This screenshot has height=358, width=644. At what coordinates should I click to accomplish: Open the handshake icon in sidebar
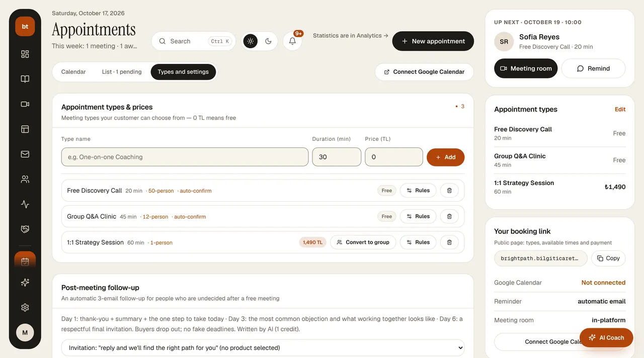pos(25,229)
